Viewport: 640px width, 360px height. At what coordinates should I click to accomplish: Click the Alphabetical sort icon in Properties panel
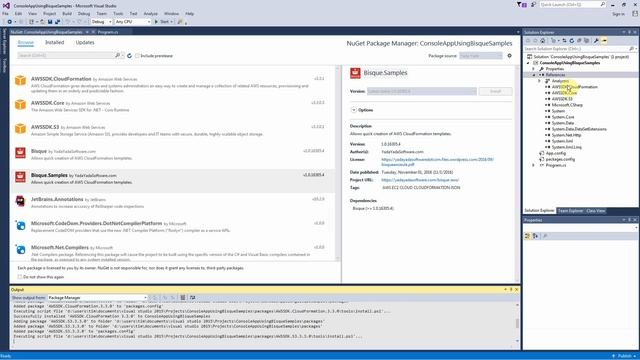(x=536, y=236)
